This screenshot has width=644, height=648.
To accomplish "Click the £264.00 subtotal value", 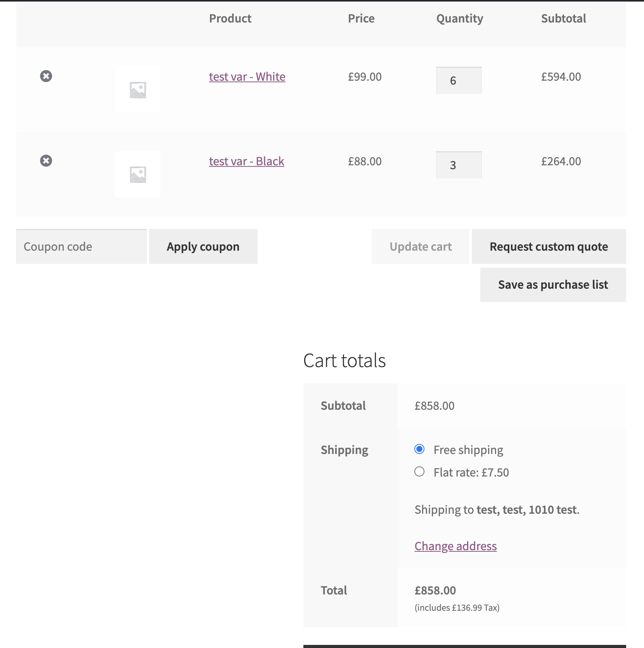I will point(561,161).
